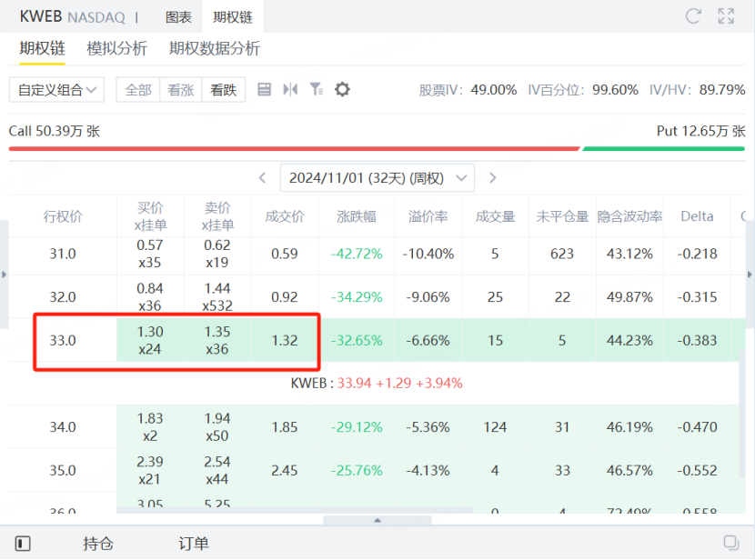Open the 模拟分析 sub-tab

117,48
